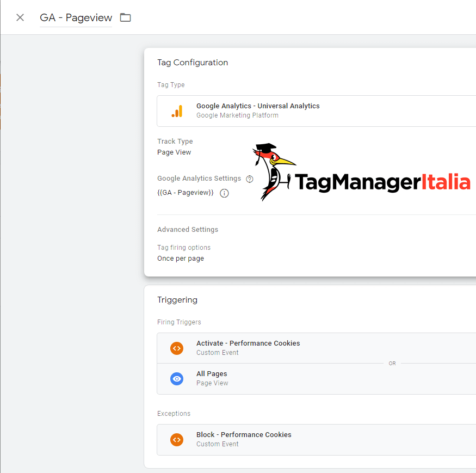
Task: Click the Triggering section heading
Action: 177,300
